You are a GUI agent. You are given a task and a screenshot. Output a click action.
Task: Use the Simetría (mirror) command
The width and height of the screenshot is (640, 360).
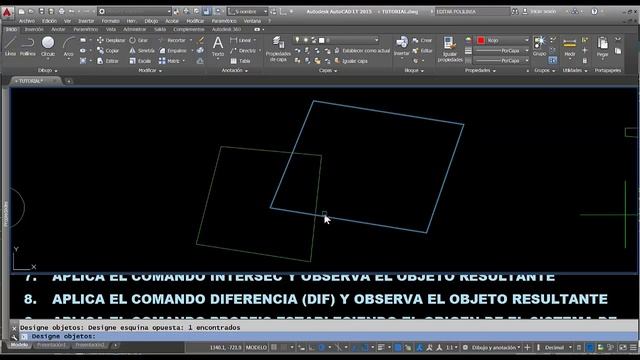coord(142,51)
